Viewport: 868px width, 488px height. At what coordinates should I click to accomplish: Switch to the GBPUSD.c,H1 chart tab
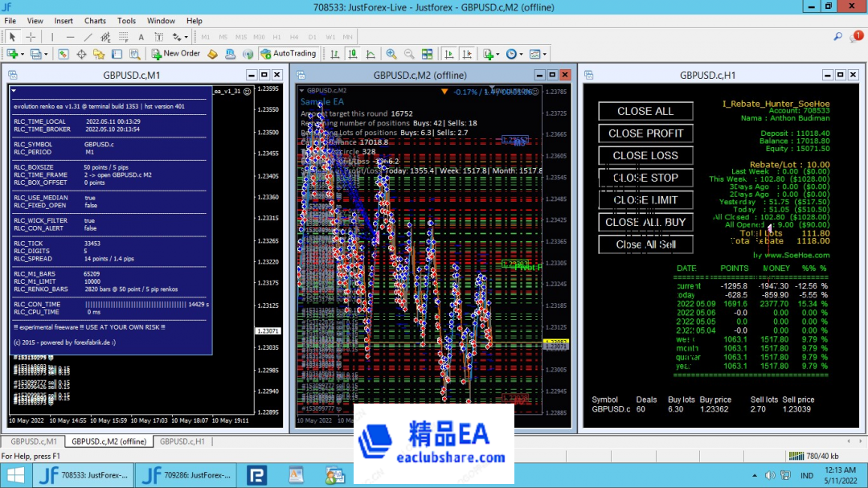pyautogui.click(x=182, y=441)
